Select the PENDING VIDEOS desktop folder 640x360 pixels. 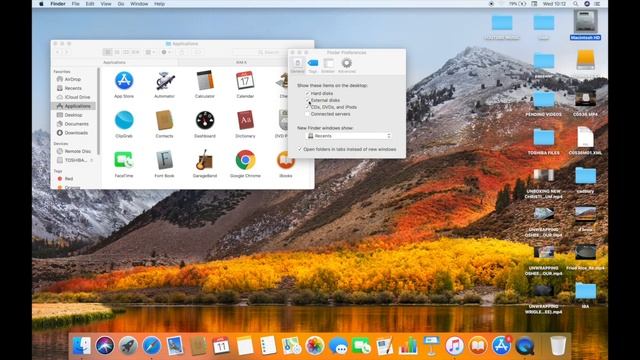[544, 99]
